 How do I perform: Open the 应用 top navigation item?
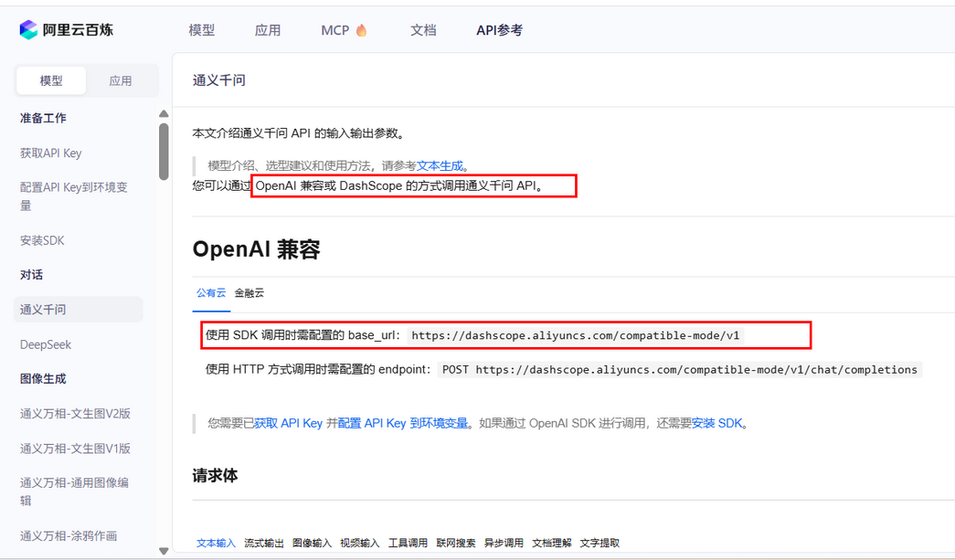[x=268, y=30]
